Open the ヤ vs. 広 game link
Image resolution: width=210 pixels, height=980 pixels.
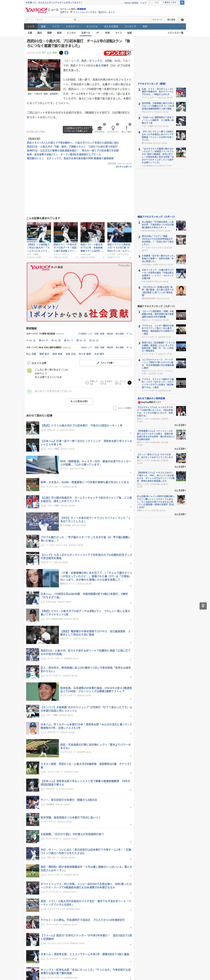point(31,341)
